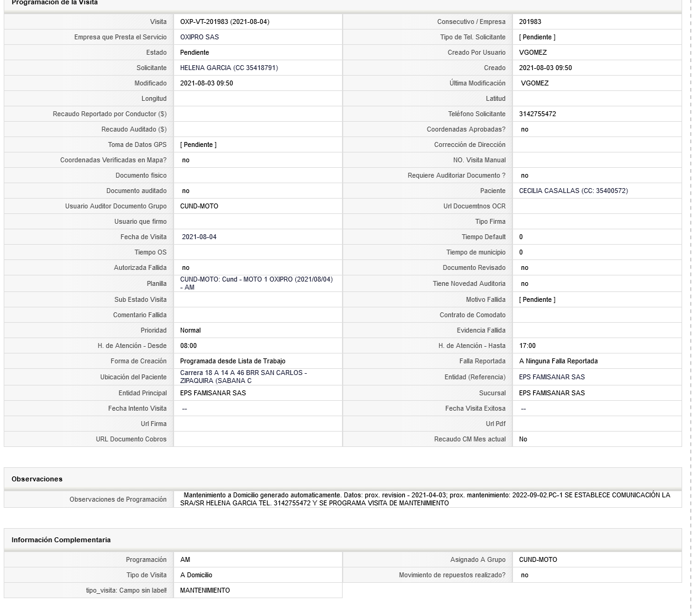Click the Información Complementaria section header
Screen dimensions: 700x616
[61, 540]
